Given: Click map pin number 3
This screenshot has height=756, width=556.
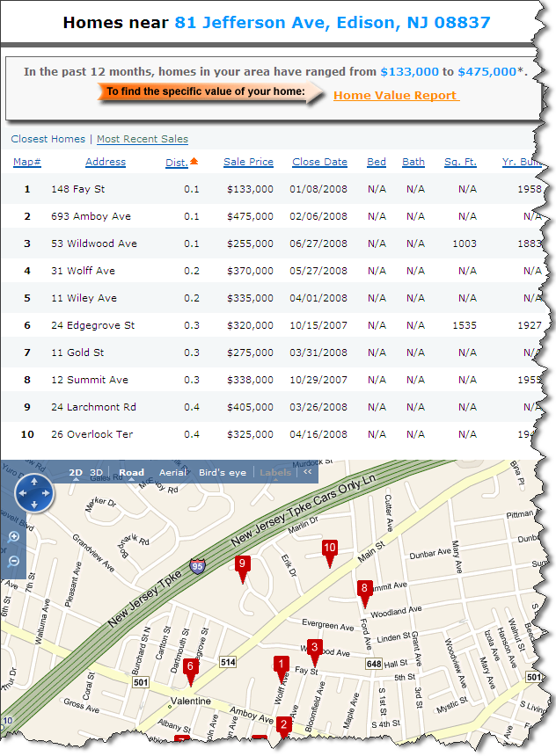Looking at the screenshot, I should tap(315, 651).
